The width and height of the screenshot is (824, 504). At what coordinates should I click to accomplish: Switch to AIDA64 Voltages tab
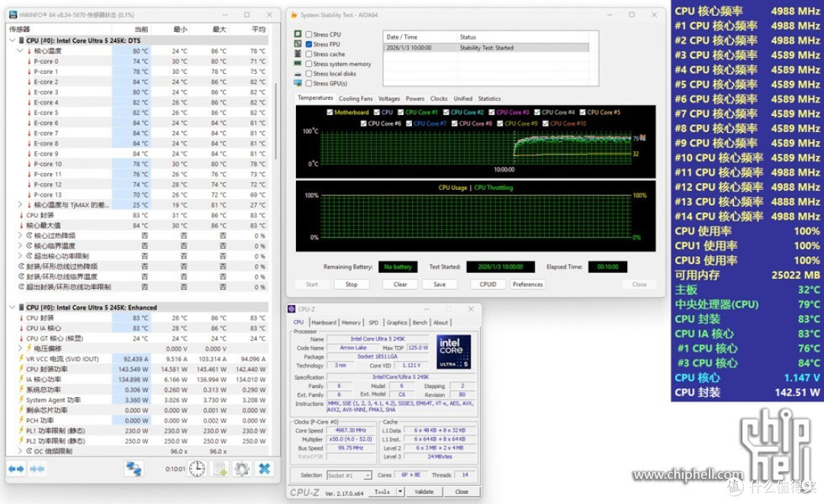[x=389, y=98]
